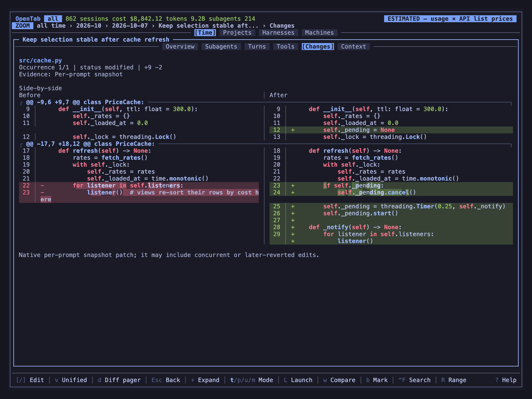Click the 'all' scope badge
Image resolution: width=532 pixels, height=399 pixels.
pyautogui.click(x=53, y=19)
